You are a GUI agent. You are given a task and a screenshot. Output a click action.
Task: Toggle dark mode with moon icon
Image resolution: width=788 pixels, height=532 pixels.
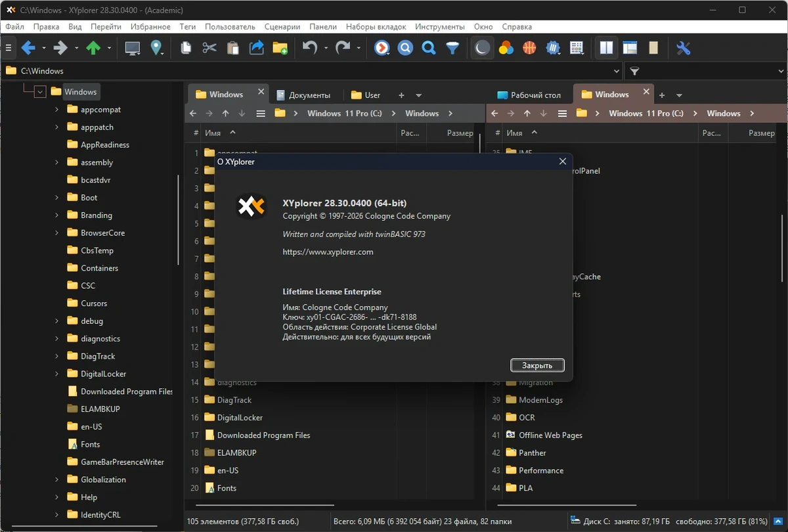tap(483, 48)
